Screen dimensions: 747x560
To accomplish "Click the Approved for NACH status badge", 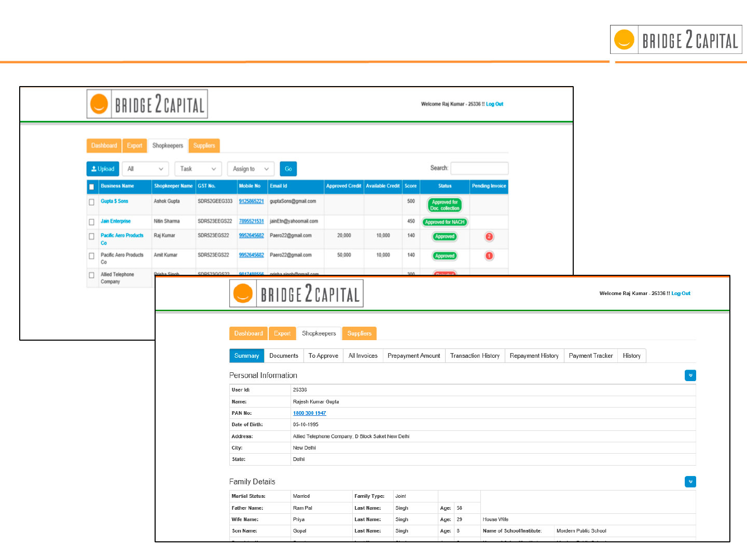I will [445, 222].
